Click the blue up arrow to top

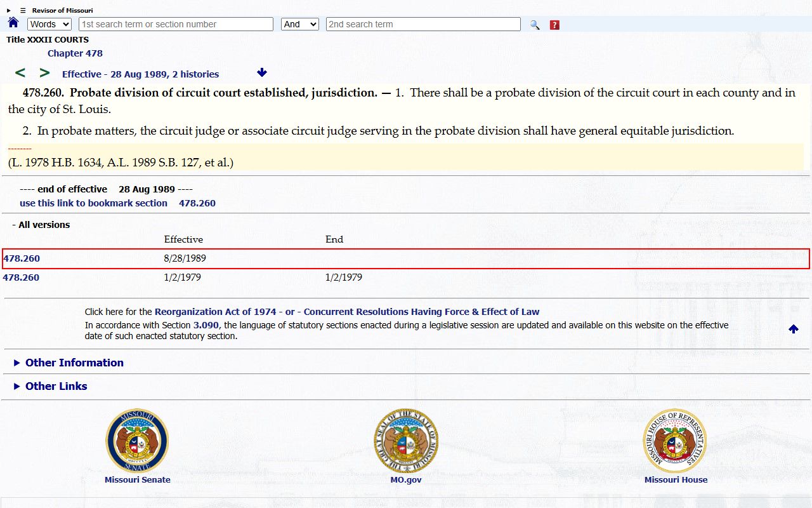click(x=794, y=329)
